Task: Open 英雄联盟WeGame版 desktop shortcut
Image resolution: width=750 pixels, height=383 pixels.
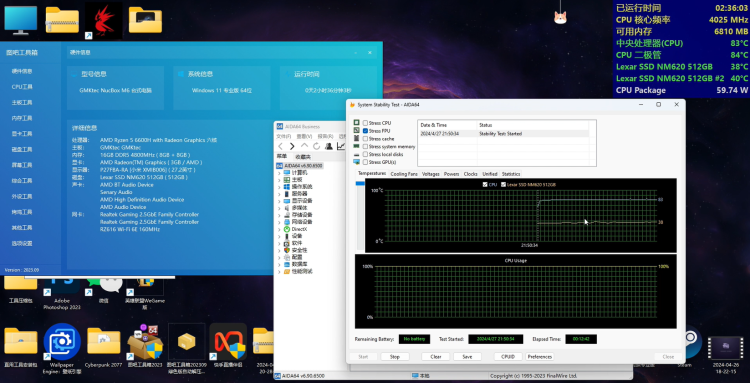Action: pyautogui.click(x=145, y=292)
